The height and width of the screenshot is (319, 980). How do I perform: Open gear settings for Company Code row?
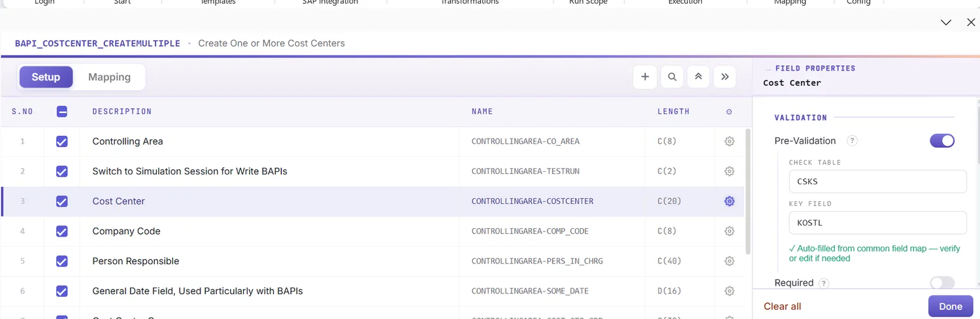click(730, 231)
